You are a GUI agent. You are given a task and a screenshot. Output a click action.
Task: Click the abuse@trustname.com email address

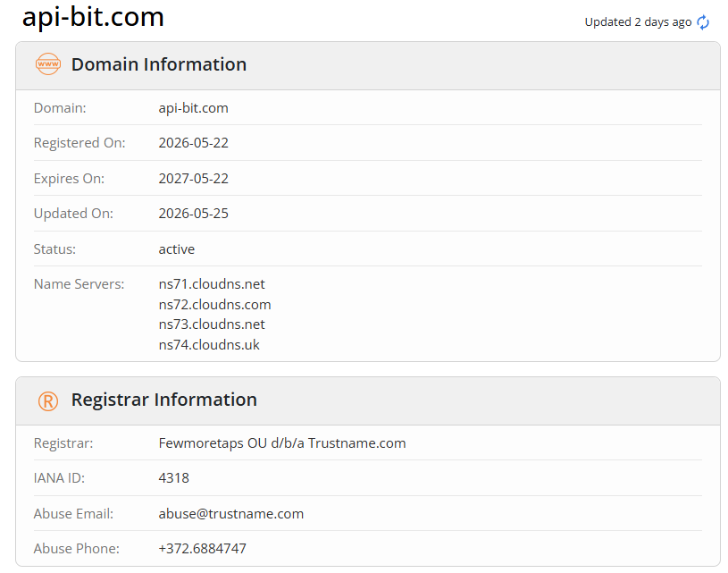[x=230, y=514]
